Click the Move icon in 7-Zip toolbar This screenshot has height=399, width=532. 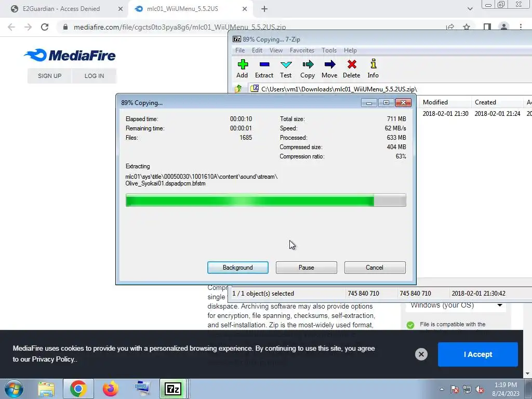(x=329, y=69)
